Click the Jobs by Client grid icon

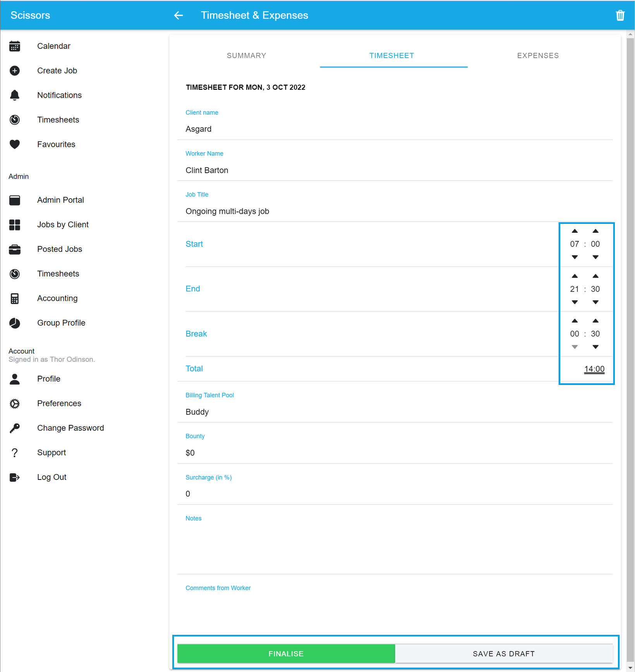coord(15,225)
